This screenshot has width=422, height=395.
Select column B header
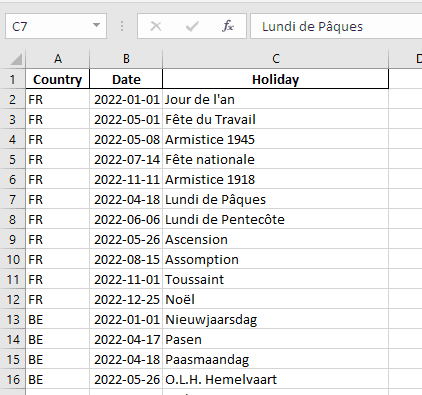126,59
